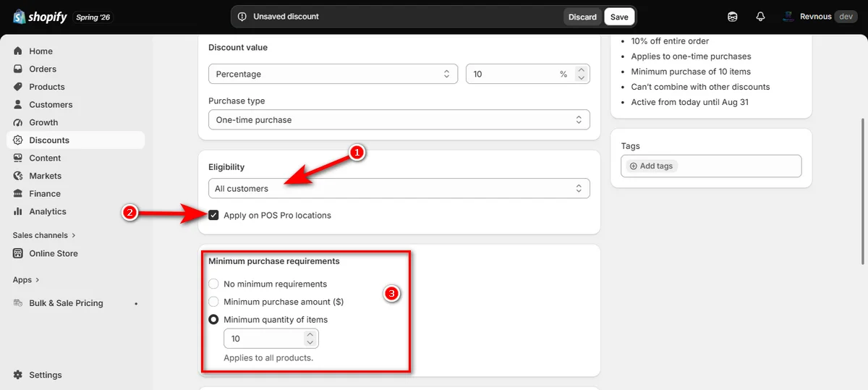Open the Sidekick assistant icon
This screenshot has height=390, width=868.
pyautogui.click(x=733, y=17)
